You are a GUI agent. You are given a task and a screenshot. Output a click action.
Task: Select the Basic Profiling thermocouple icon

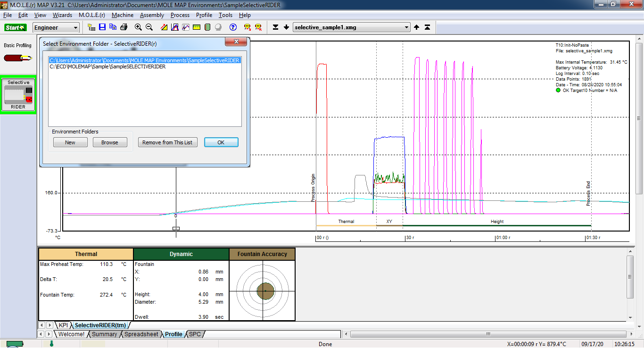point(18,58)
